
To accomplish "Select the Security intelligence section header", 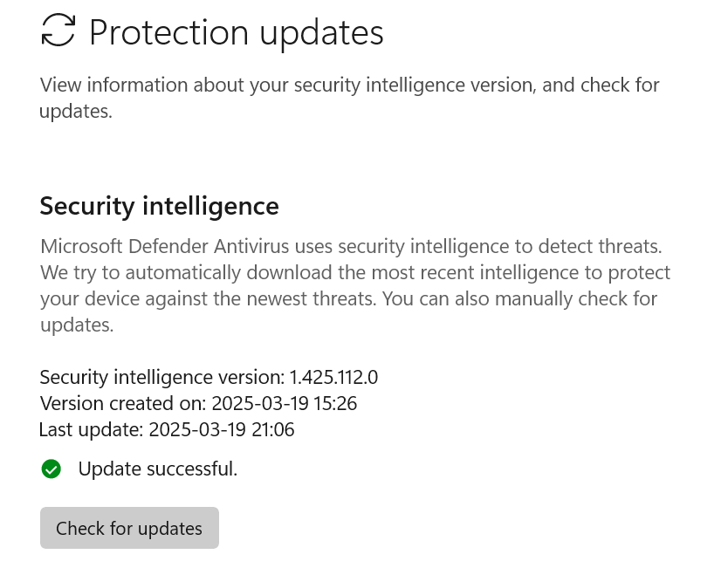I will pyautogui.click(x=159, y=205).
